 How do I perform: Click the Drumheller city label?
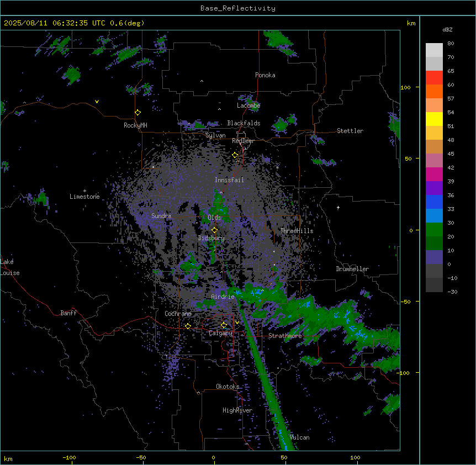352,269
